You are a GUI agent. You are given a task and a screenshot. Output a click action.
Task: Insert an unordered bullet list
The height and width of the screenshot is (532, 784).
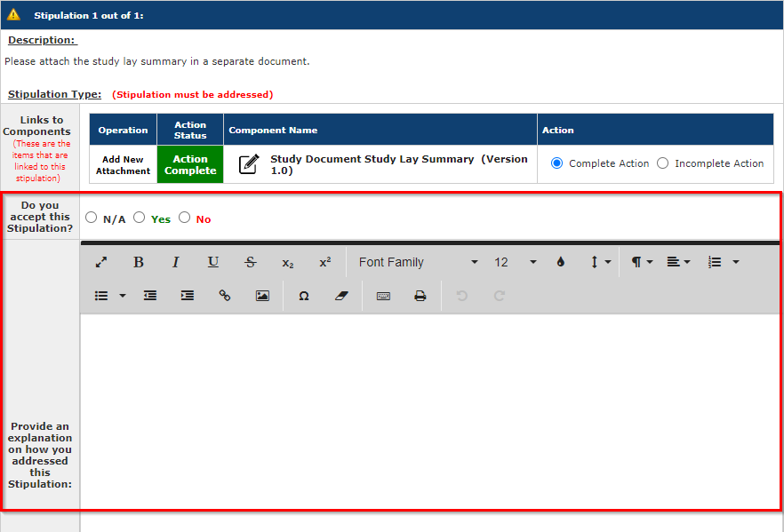click(x=101, y=296)
